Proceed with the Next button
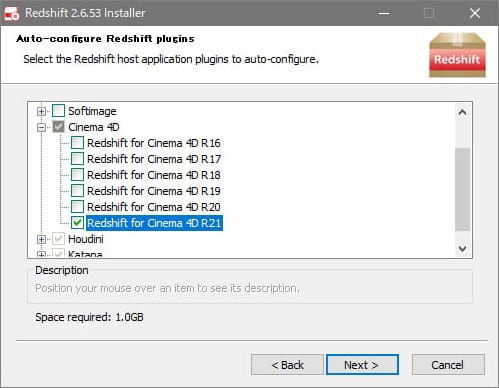The image size is (499, 388). [x=362, y=365]
